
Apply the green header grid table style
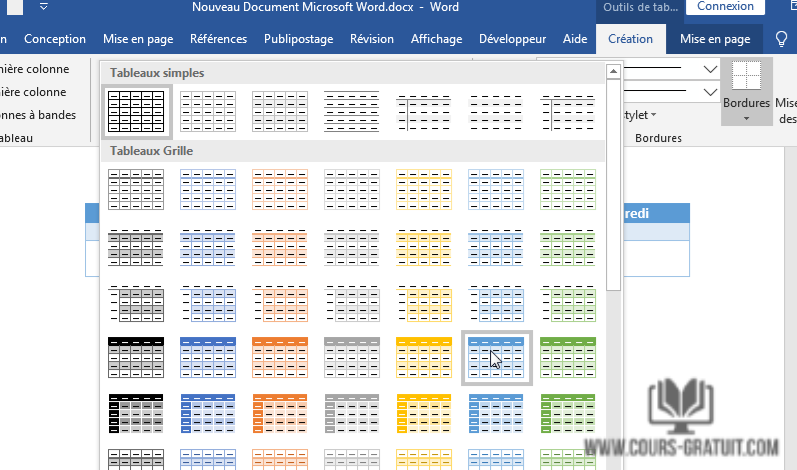coord(567,357)
